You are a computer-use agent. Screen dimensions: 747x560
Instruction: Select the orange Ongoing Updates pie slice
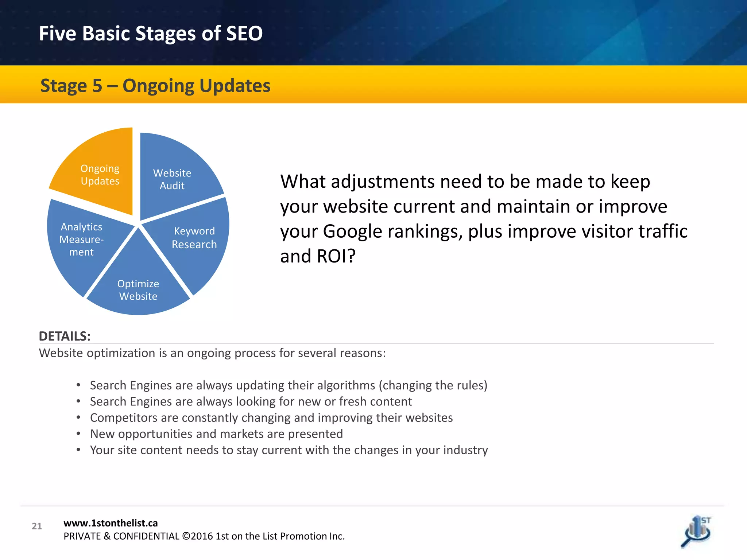(100, 175)
